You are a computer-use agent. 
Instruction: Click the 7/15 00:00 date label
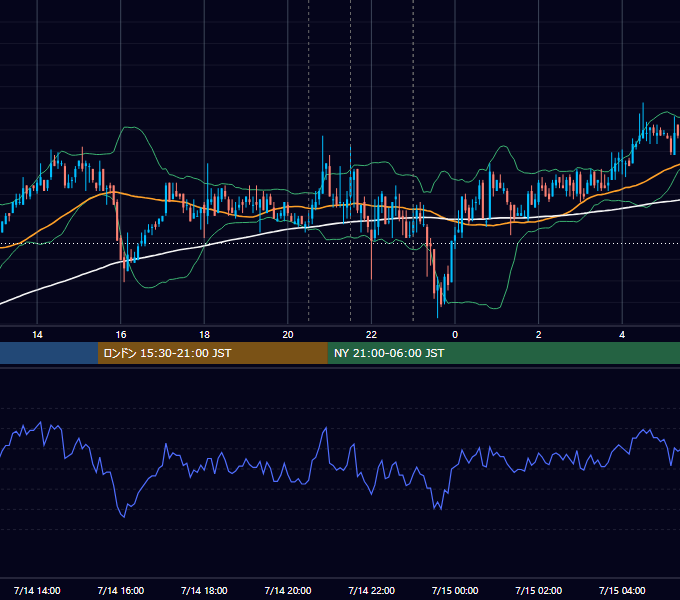pos(455,590)
